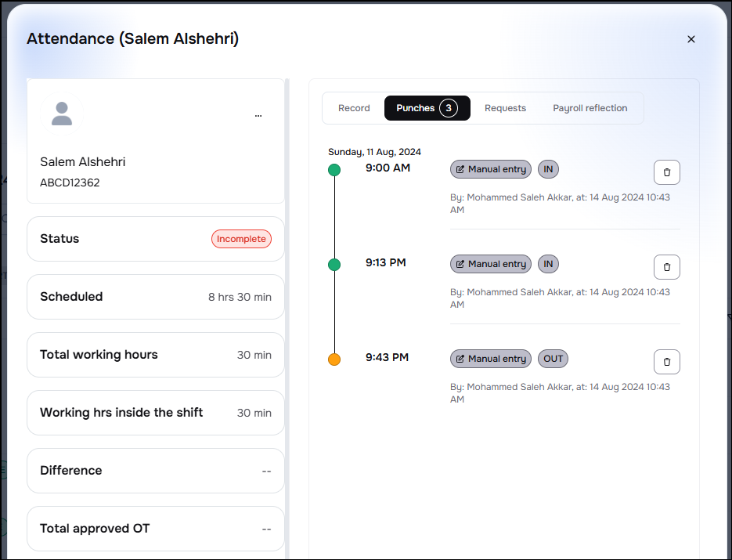Click the Manual entry tag at 9:00 AM

(491, 169)
